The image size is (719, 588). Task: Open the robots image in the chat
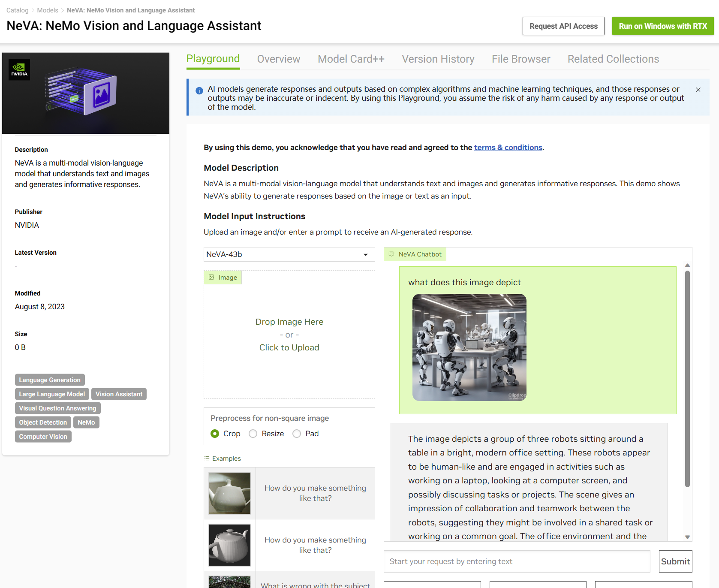[469, 347]
